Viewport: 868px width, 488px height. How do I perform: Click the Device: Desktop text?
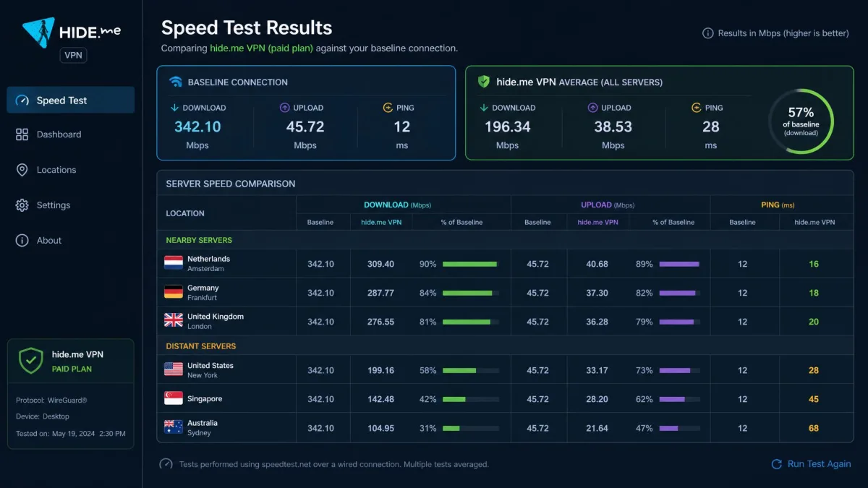tap(43, 416)
